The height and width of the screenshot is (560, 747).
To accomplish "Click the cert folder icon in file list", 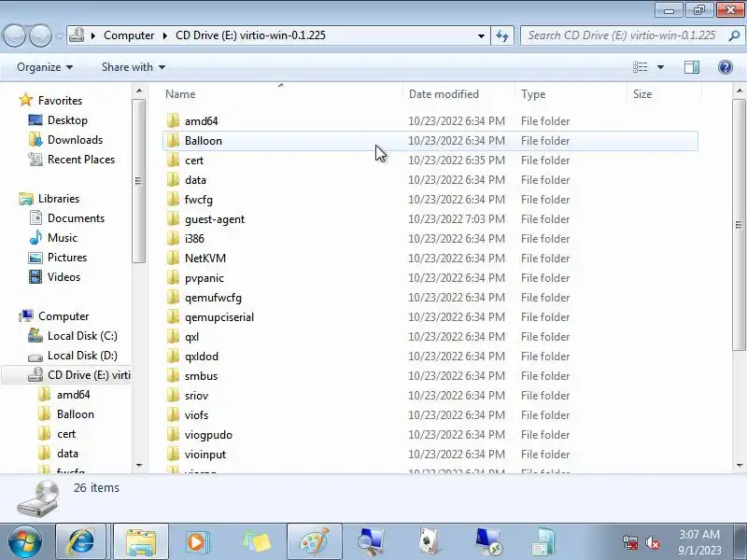I will pyautogui.click(x=174, y=160).
